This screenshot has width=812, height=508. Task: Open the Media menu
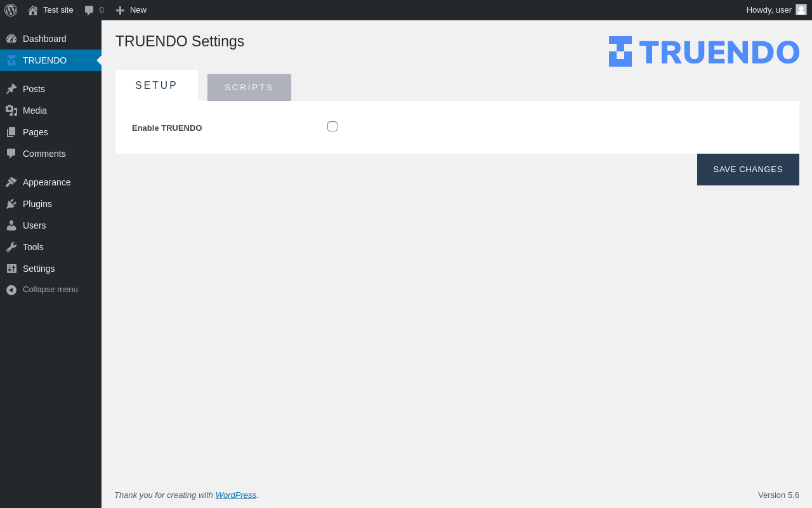(51, 110)
